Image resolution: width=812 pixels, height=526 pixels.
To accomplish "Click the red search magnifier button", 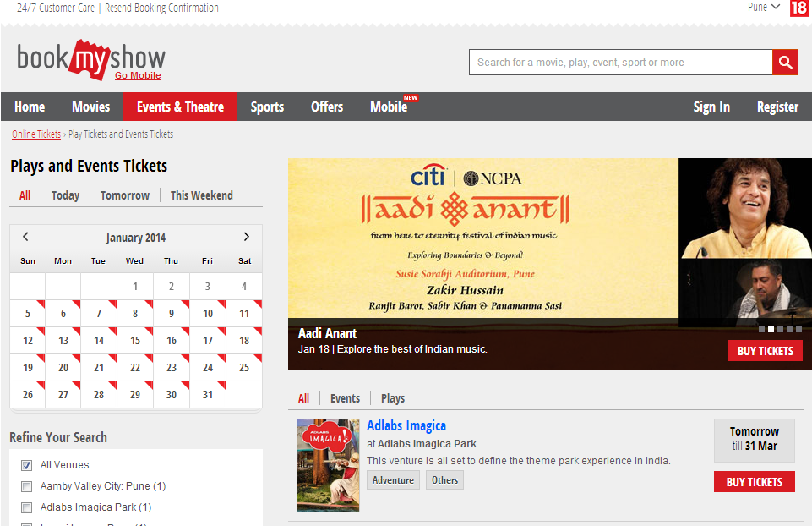I will tap(785, 63).
